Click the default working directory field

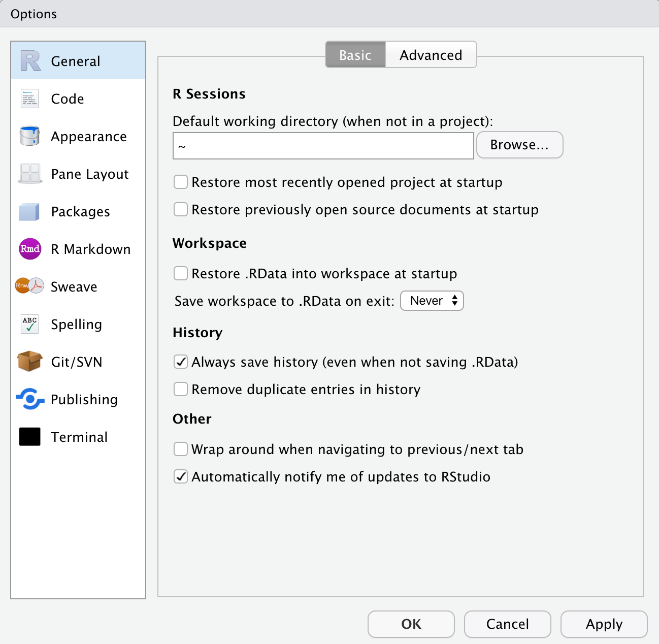tap(323, 146)
